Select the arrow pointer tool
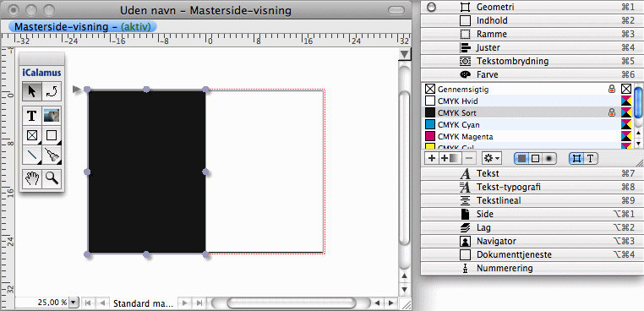 coord(32,91)
